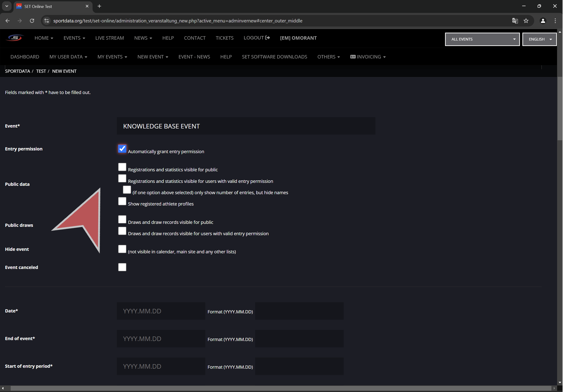Bookmark page with the star icon
563x392 pixels.
point(526,21)
